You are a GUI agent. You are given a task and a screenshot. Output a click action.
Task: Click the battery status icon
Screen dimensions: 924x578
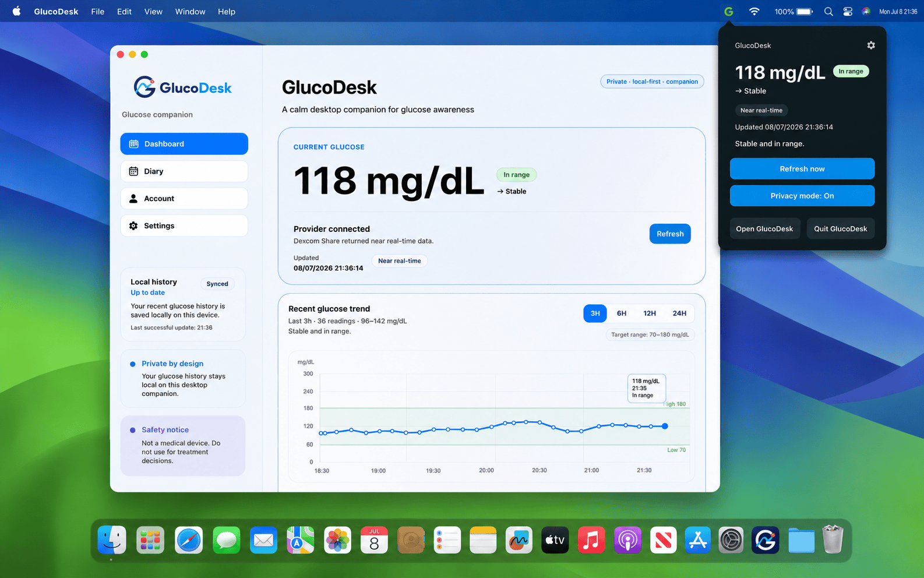pyautogui.click(x=805, y=12)
